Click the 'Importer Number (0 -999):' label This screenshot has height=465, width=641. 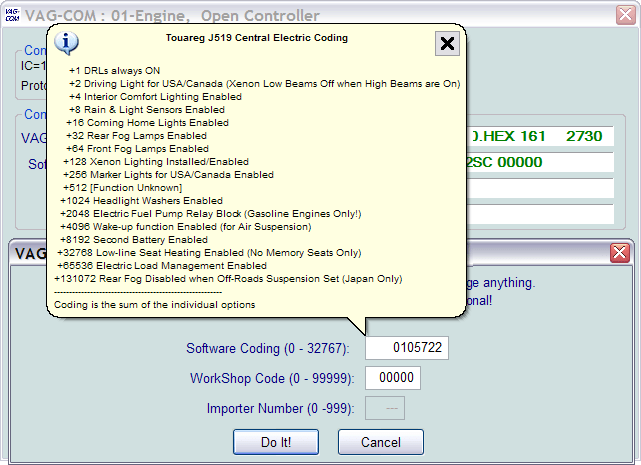pyautogui.click(x=280, y=409)
